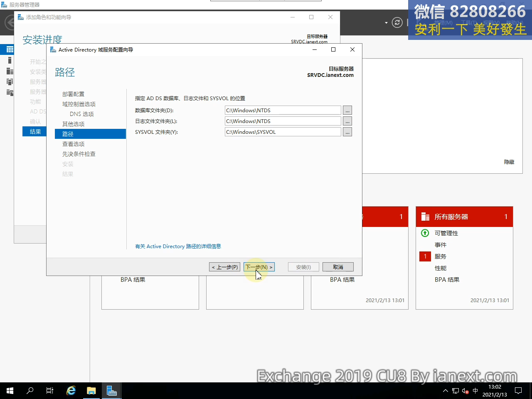Screen dimensions: 532x399
Task: Click the SYSVOL folder path field
Action: point(283,132)
